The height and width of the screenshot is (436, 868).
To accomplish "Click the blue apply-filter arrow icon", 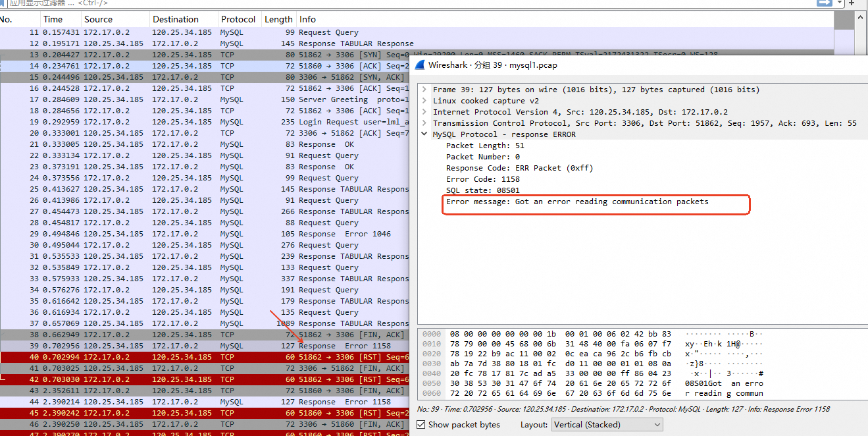I will point(825,3).
